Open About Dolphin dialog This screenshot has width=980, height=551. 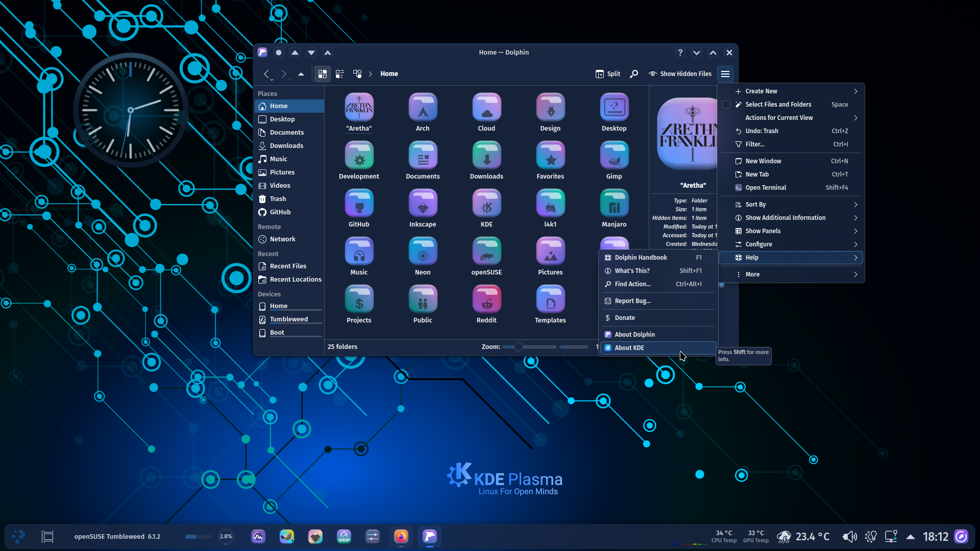coord(658,335)
